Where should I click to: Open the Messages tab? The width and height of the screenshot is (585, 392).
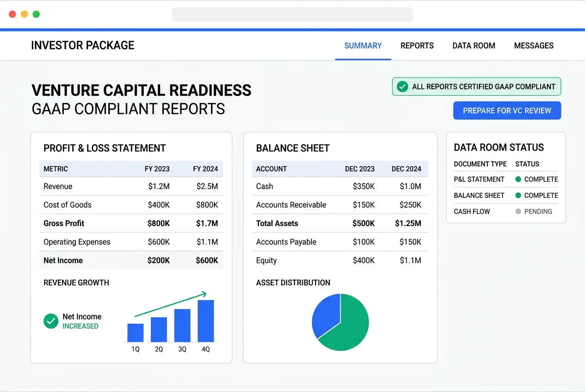pos(534,45)
